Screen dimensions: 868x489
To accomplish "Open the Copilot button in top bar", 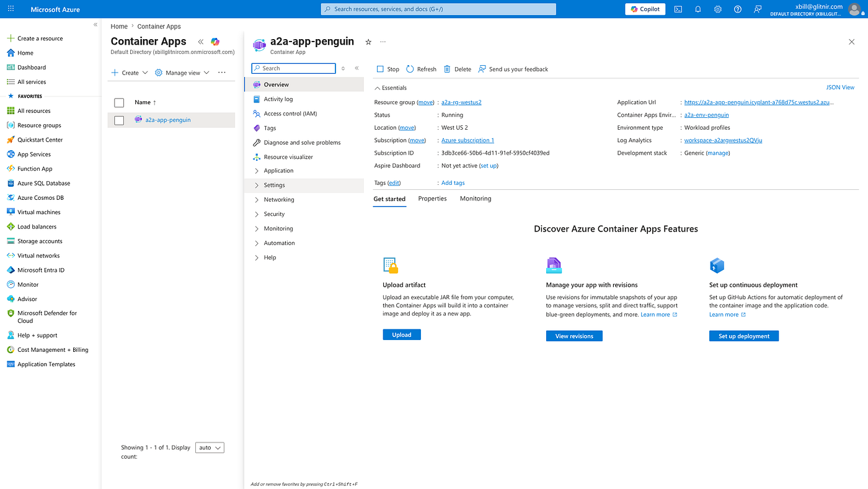I will [x=645, y=9].
